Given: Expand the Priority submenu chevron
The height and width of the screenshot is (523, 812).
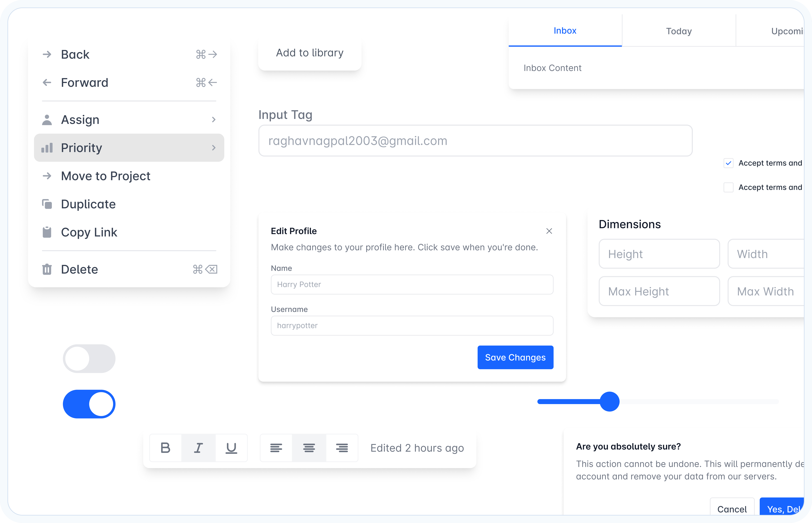Looking at the screenshot, I should point(214,148).
